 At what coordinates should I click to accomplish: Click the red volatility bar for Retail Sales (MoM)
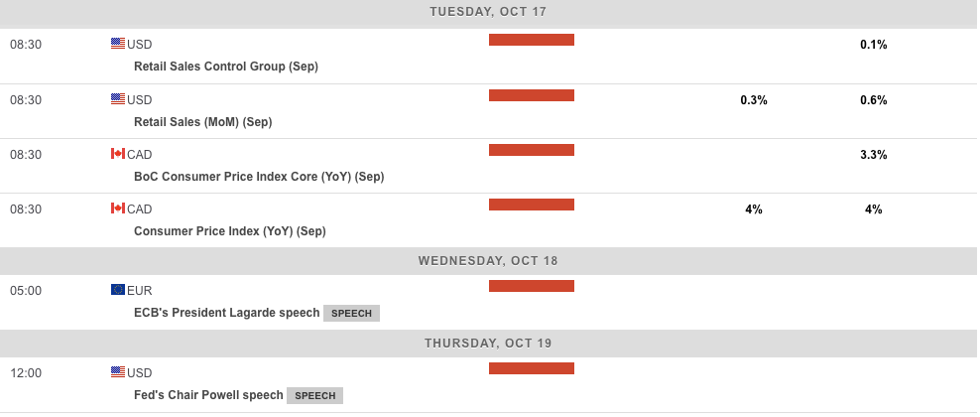[x=532, y=95]
